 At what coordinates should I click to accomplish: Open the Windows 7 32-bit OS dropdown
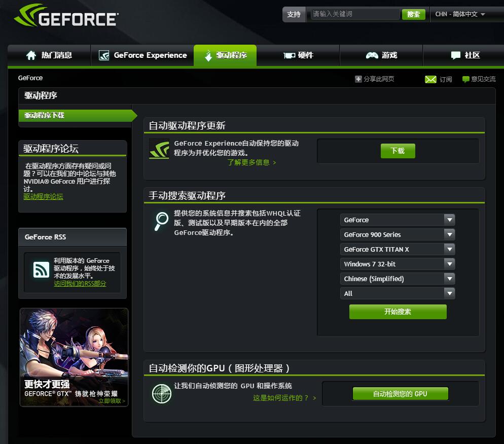coord(398,264)
